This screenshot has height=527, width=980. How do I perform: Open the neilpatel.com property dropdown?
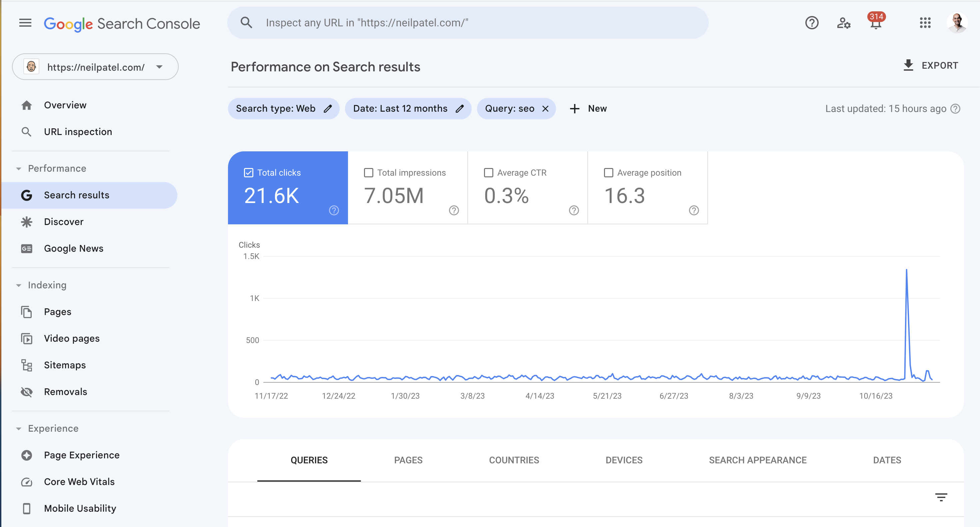point(95,67)
